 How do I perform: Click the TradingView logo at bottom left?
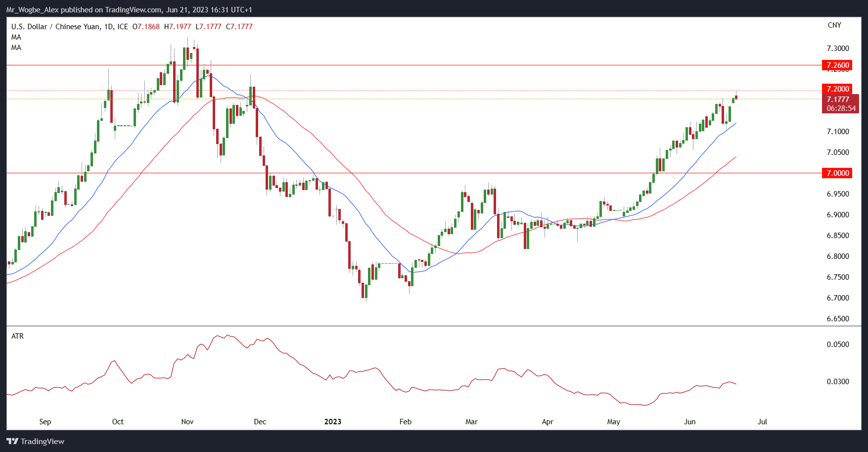[x=35, y=441]
